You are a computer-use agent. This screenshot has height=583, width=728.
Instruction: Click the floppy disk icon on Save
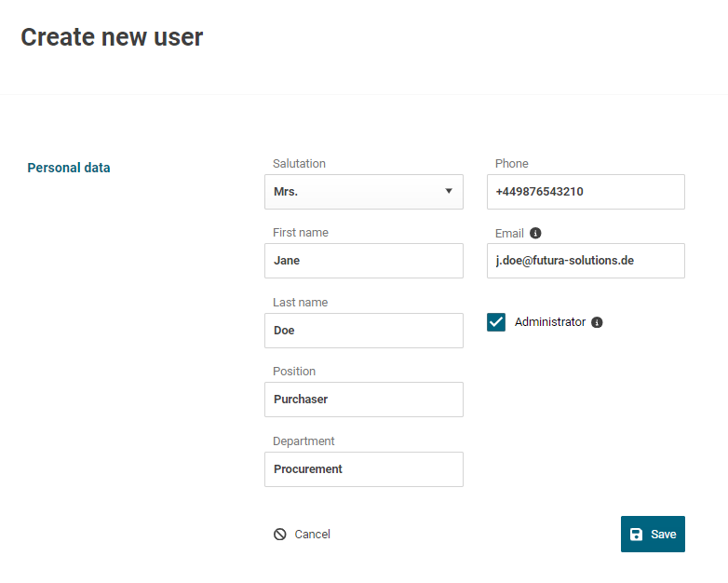(637, 535)
